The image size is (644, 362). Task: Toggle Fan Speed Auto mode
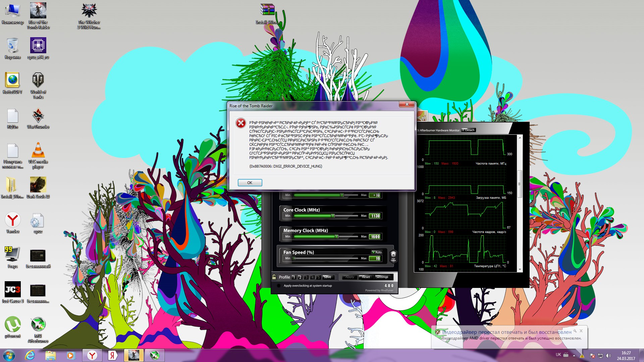(377, 252)
